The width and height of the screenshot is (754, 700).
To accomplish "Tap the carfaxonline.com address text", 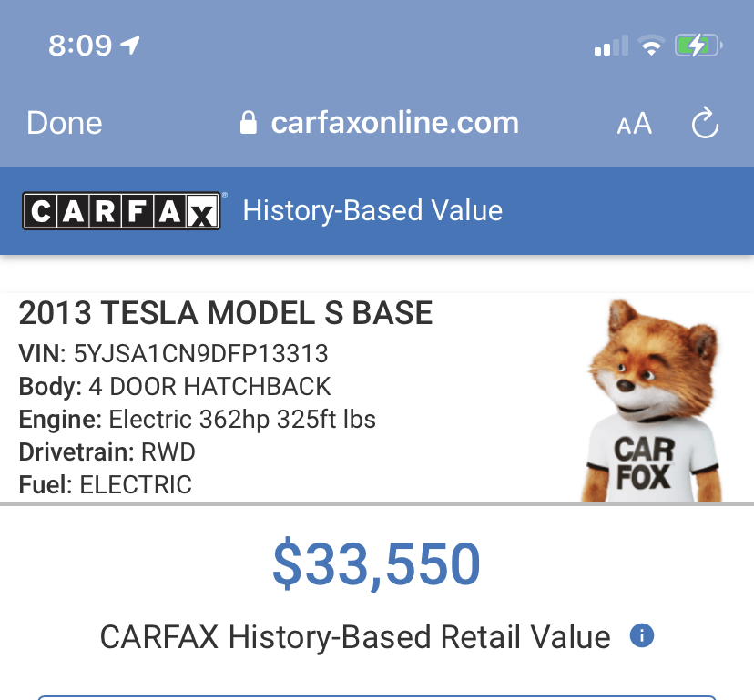I will pos(394,124).
